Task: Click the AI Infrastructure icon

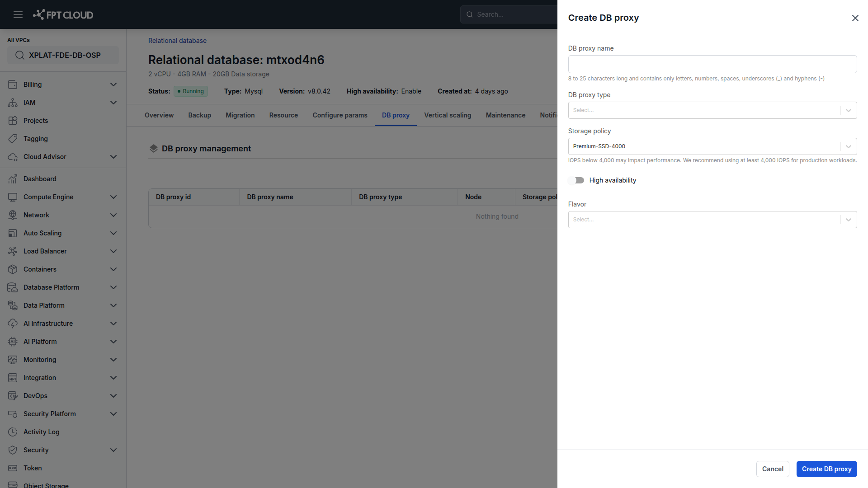Action: click(13, 324)
